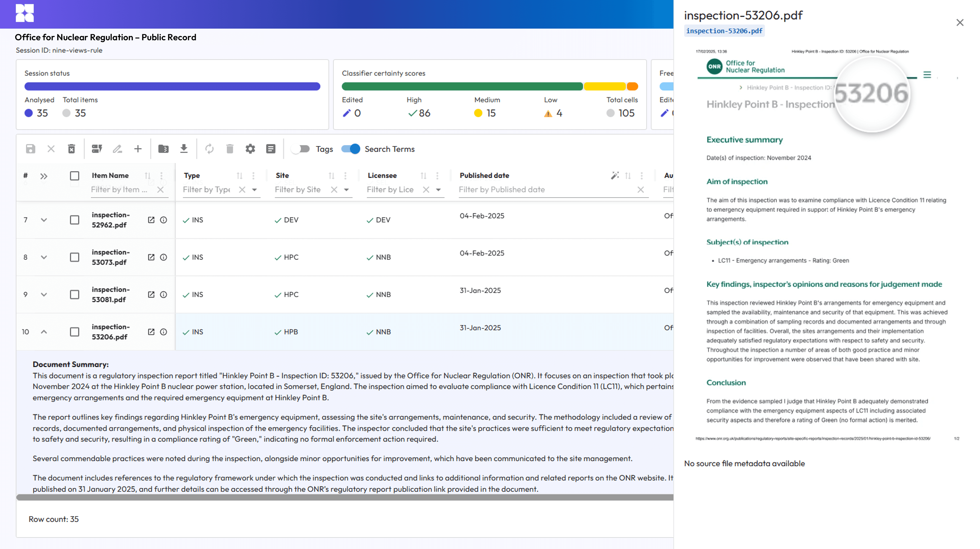Disable the Search Terms toggle

point(350,149)
